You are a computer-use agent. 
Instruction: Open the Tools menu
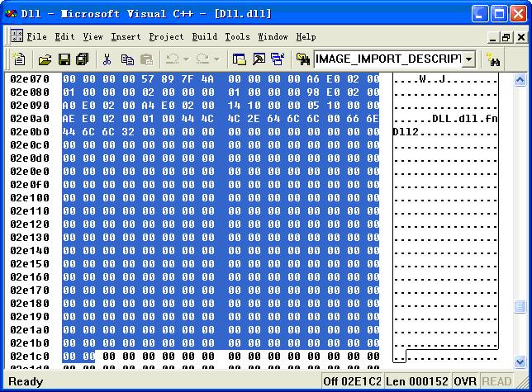[x=238, y=36]
